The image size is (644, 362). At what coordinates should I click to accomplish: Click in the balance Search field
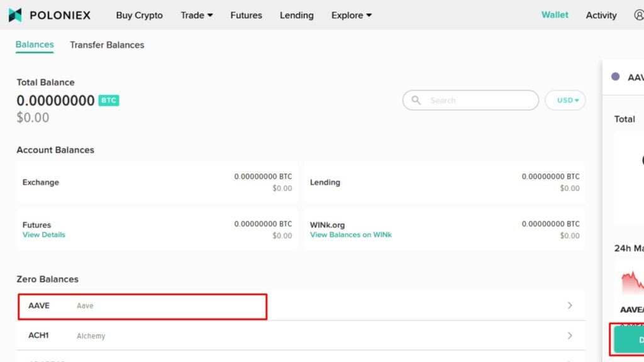(470, 100)
